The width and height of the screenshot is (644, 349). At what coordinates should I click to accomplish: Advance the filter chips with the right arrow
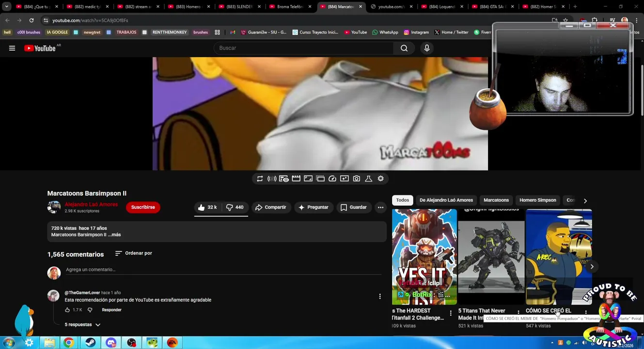click(585, 201)
